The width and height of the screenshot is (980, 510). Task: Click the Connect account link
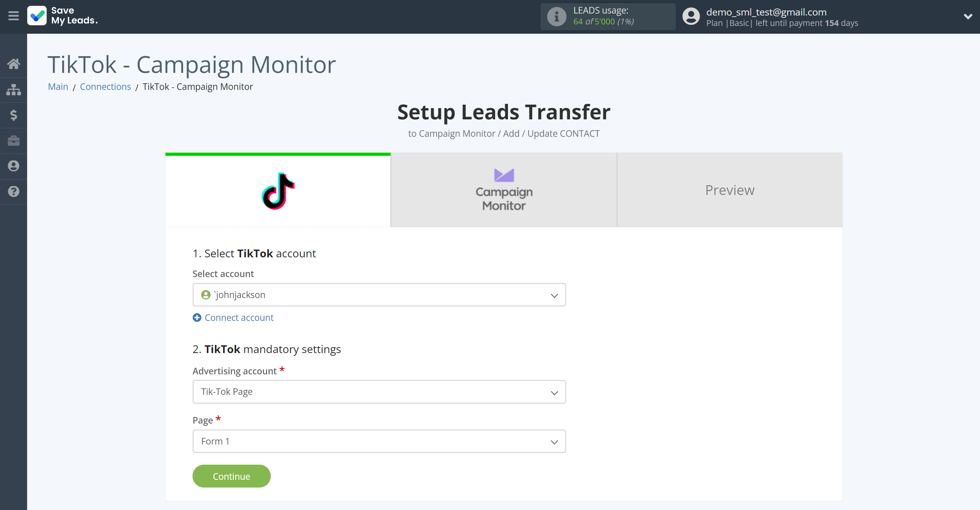point(233,317)
